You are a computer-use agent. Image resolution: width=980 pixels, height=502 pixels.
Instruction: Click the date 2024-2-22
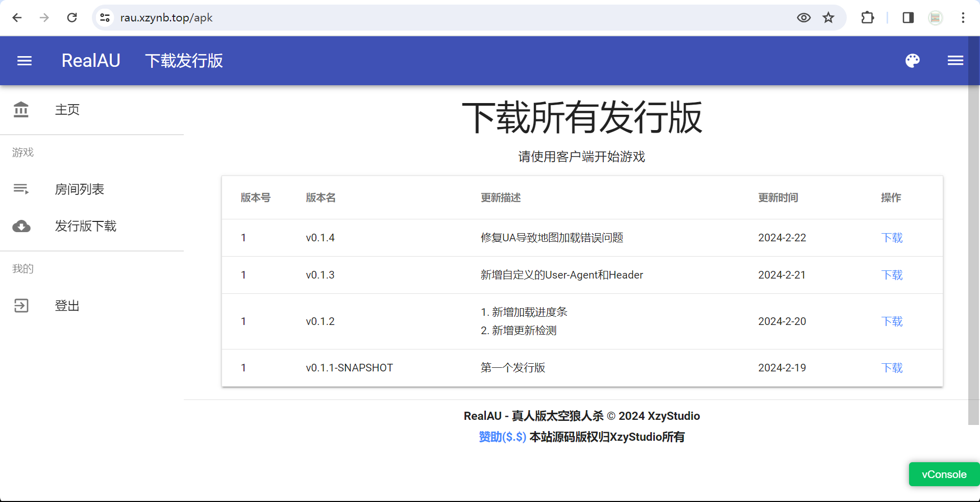782,238
